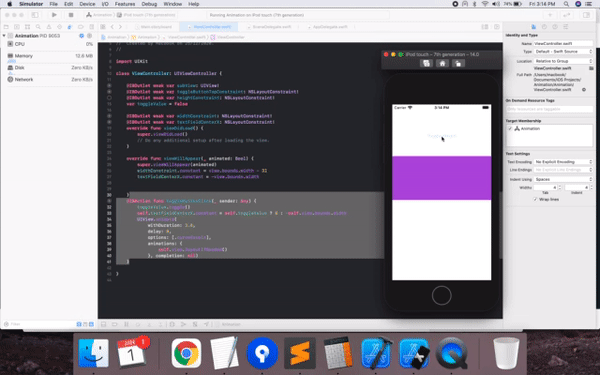Image resolution: width=600 pixels, height=375 pixels.
Task: Toggle the outlet connection circle at line 14
Action: pos(109,98)
